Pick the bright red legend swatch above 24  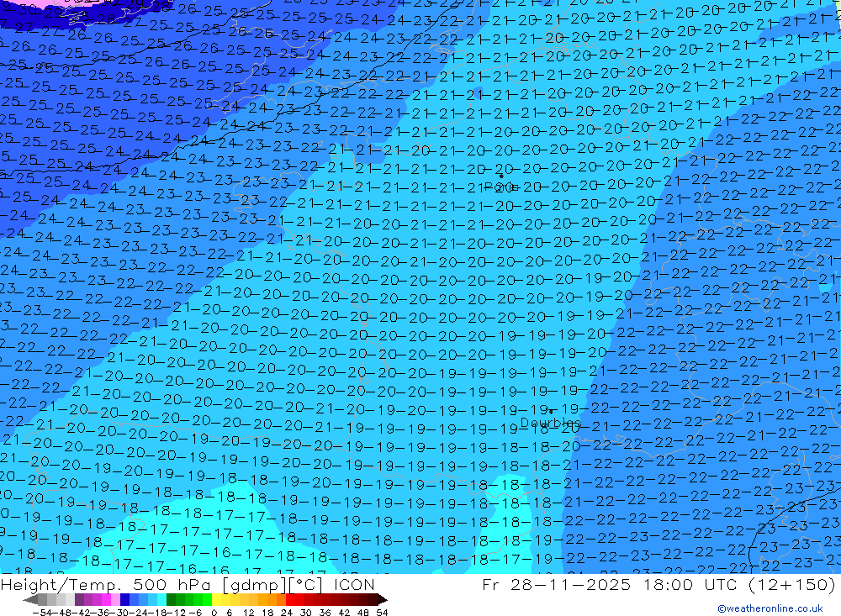click(x=290, y=600)
